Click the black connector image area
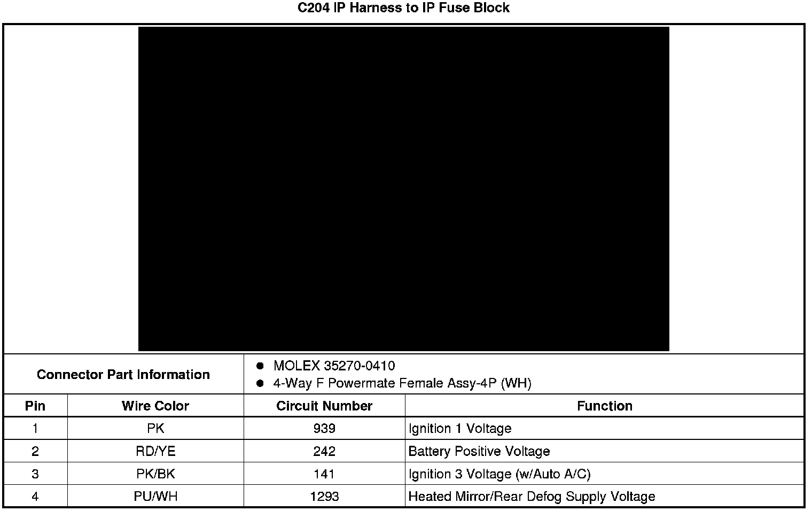 (403, 189)
